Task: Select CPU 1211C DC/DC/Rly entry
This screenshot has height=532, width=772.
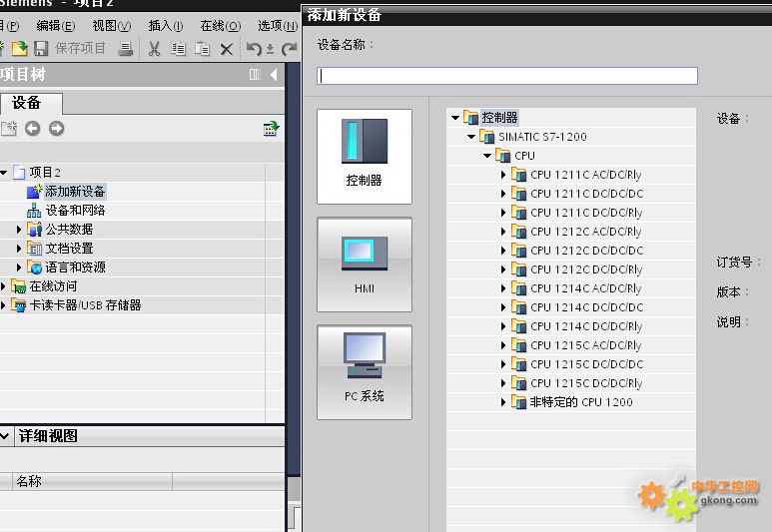Action: click(x=586, y=213)
